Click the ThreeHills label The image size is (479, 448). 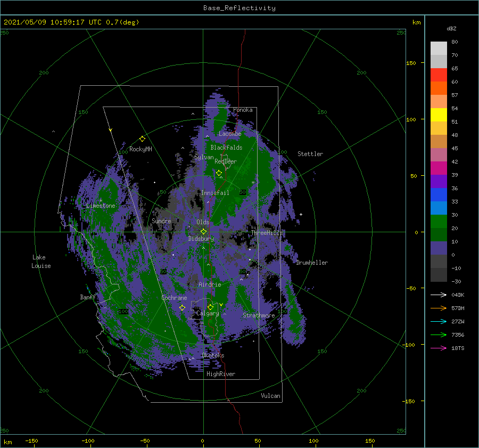267,233
